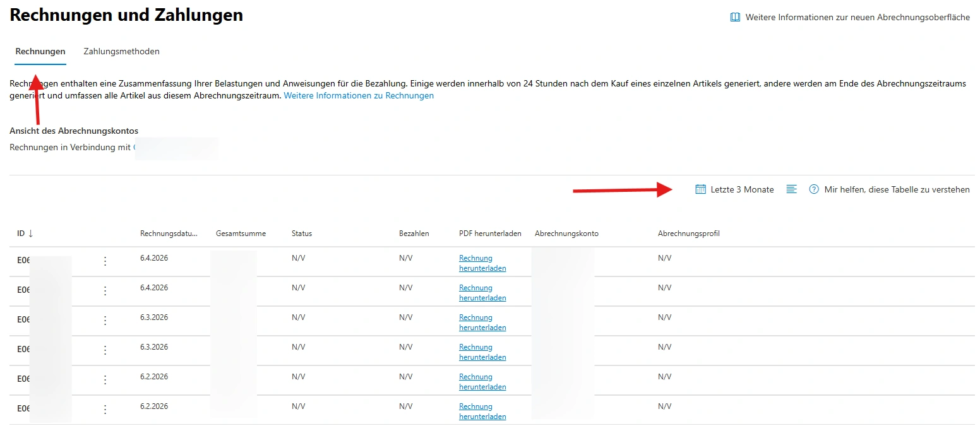This screenshot has height=426, width=980.
Task: Open more options for the last 6.2.2026 invoice
Action: pos(105,410)
